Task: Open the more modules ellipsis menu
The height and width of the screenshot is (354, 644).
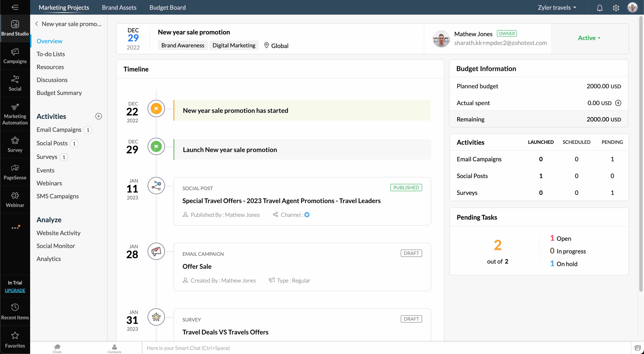Action: (15, 228)
